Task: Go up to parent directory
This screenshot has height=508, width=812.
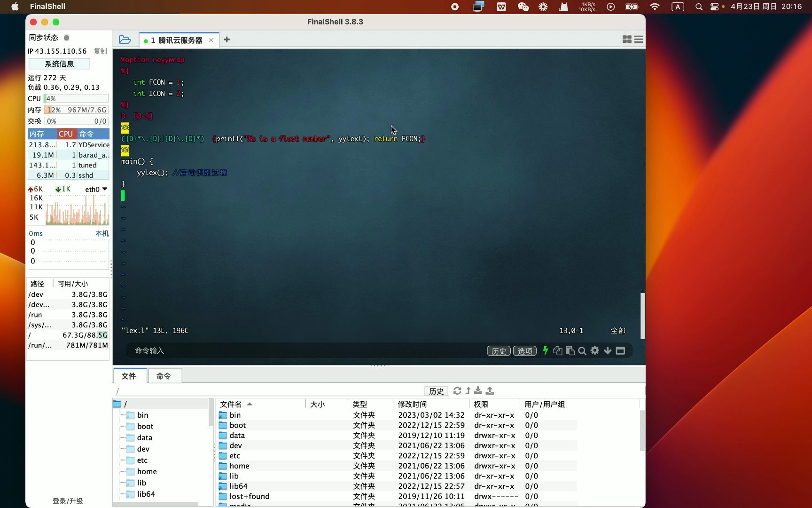Action: pyautogui.click(x=468, y=390)
